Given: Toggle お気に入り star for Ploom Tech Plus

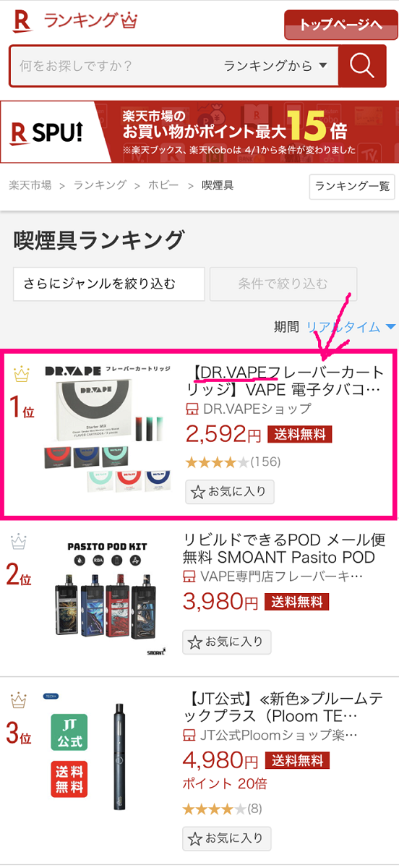Looking at the screenshot, I should point(195,839).
